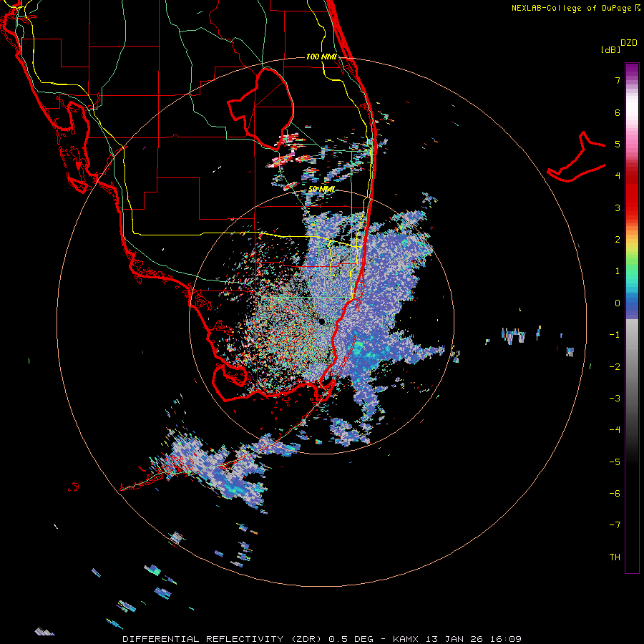Click the -2 value on color scale
This screenshot has width=644, height=644.
pyautogui.click(x=615, y=367)
